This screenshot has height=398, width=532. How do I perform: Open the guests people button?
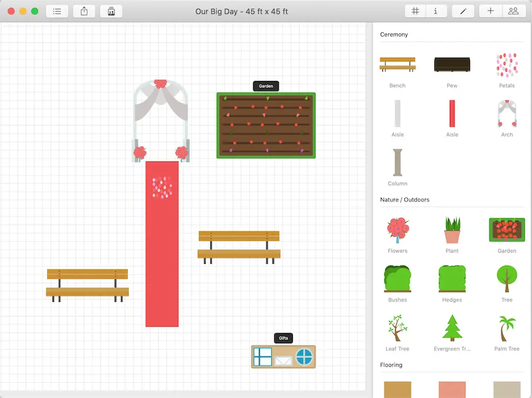[513, 11]
